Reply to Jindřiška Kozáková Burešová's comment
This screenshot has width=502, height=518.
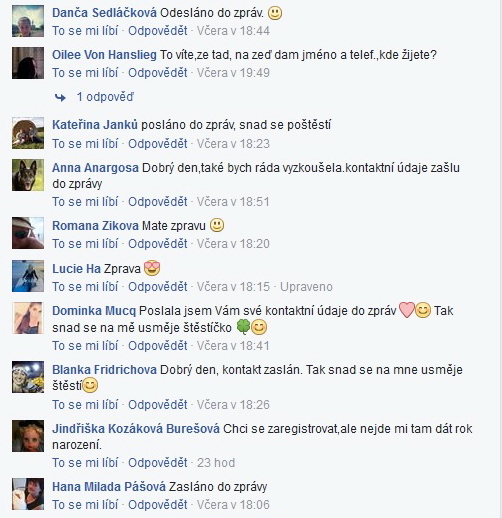158,463
